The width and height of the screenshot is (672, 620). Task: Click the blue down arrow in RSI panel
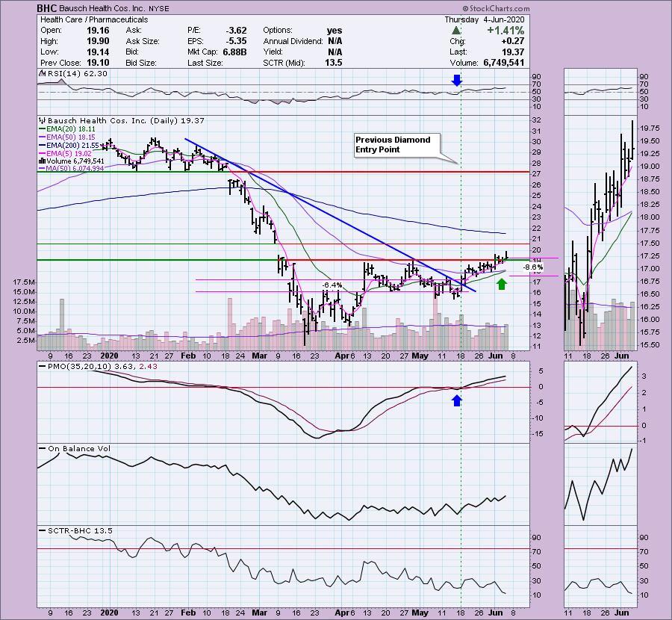(x=457, y=80)
